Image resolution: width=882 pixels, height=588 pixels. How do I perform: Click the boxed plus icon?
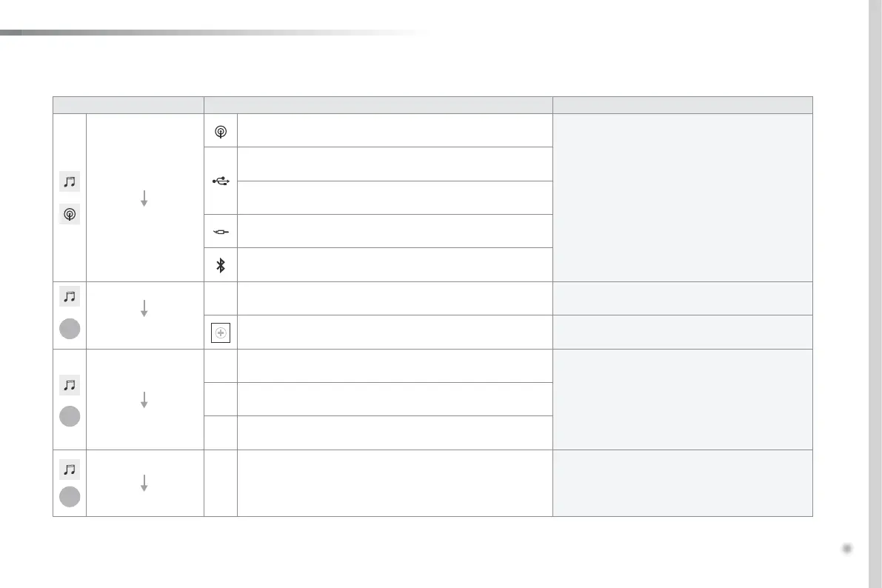(221, 333)
